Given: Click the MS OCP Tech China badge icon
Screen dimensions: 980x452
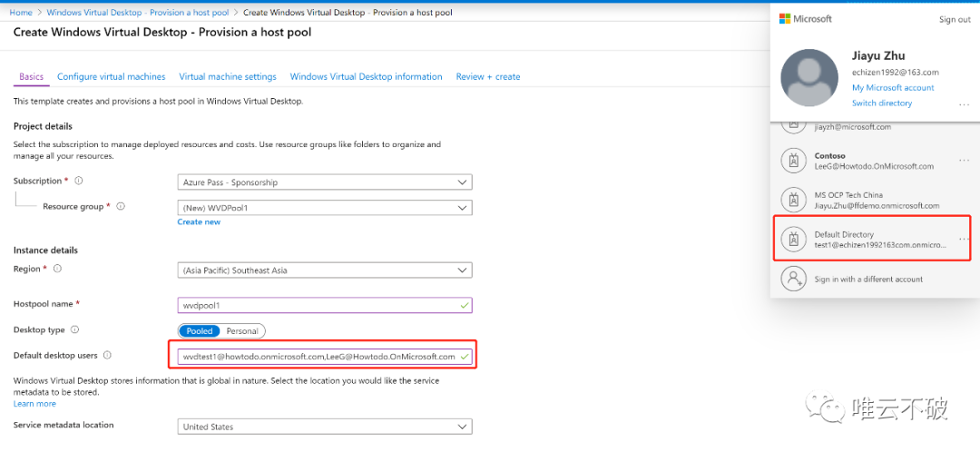Looking at the screenshot, I should (794, 200).
